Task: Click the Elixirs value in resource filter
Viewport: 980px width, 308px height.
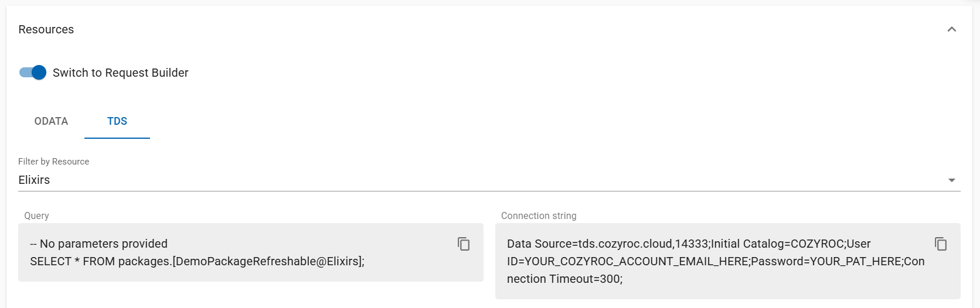Action: (34, 180)
